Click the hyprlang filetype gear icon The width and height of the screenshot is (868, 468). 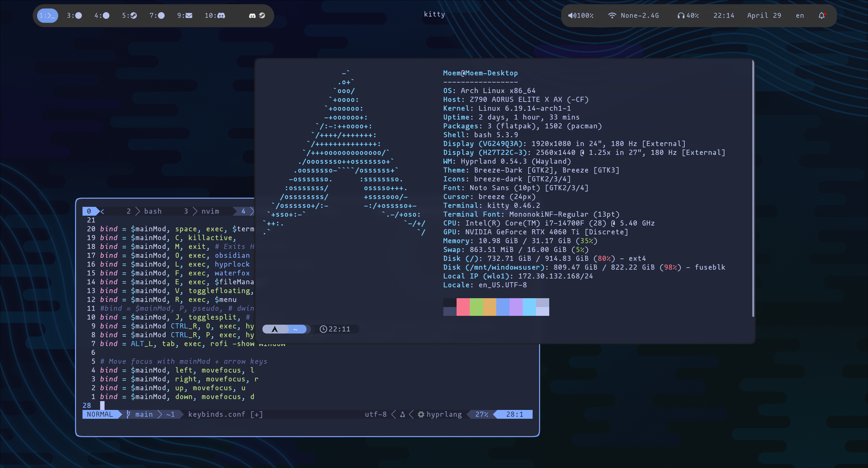tap(421, 414)
